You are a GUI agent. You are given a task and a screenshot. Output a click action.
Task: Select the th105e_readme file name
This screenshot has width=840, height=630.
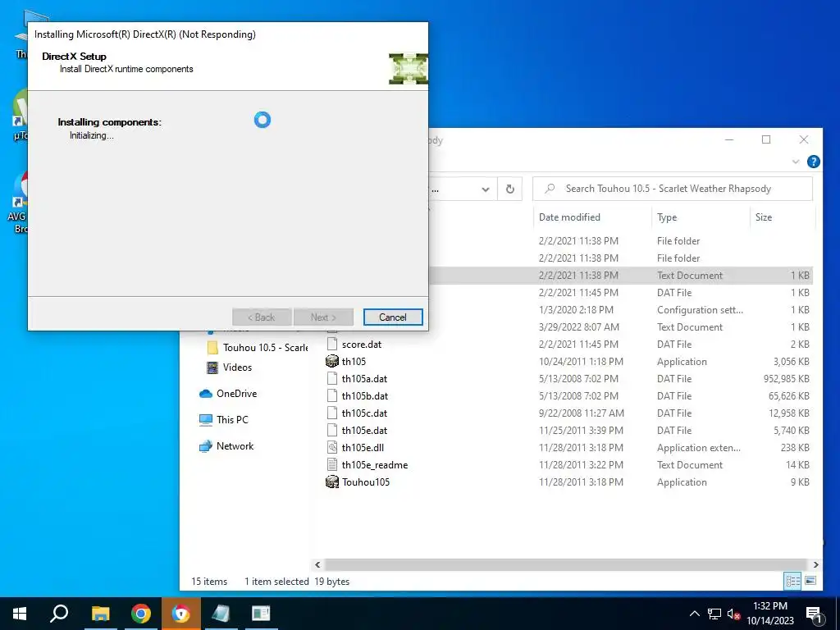(375, 465)
